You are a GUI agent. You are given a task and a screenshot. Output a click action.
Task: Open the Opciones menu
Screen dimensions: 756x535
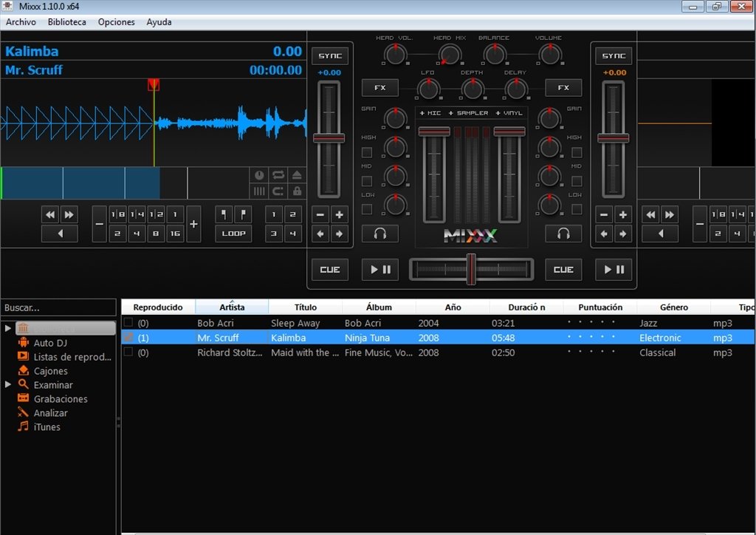[x=116, y=22]
